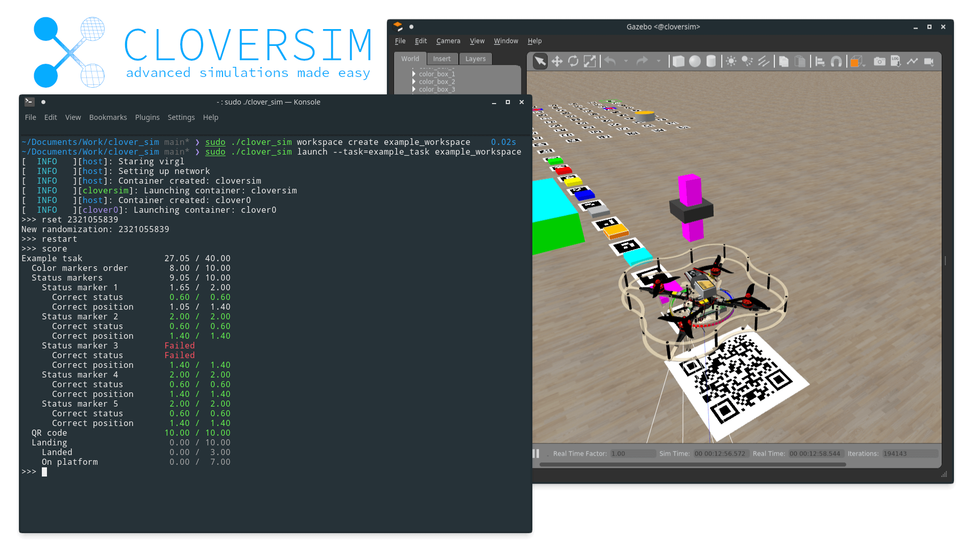Insert a sphere into the scene

[695, 61]
